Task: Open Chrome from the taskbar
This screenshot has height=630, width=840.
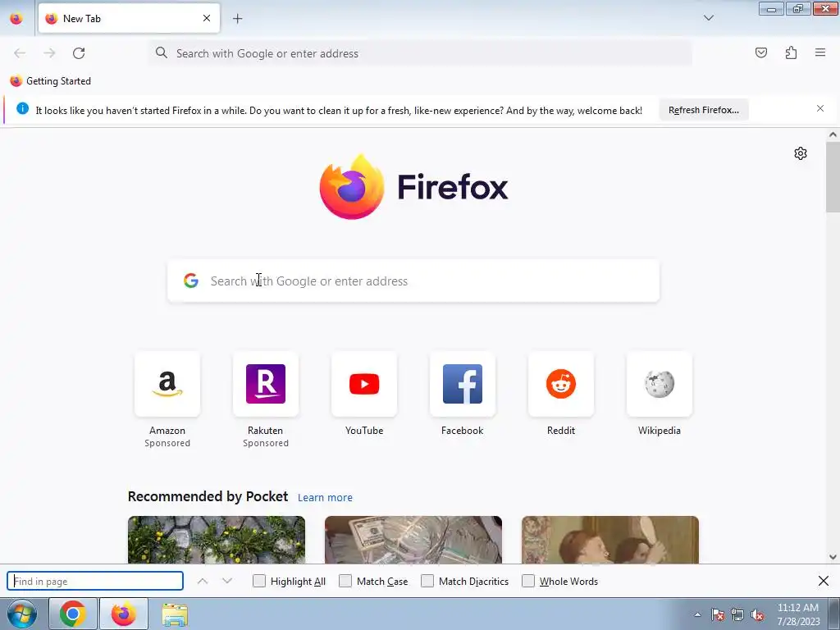Action: 73,614
